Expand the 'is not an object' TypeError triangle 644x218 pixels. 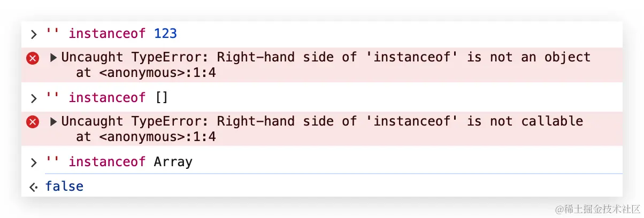(x=53, y=58)
